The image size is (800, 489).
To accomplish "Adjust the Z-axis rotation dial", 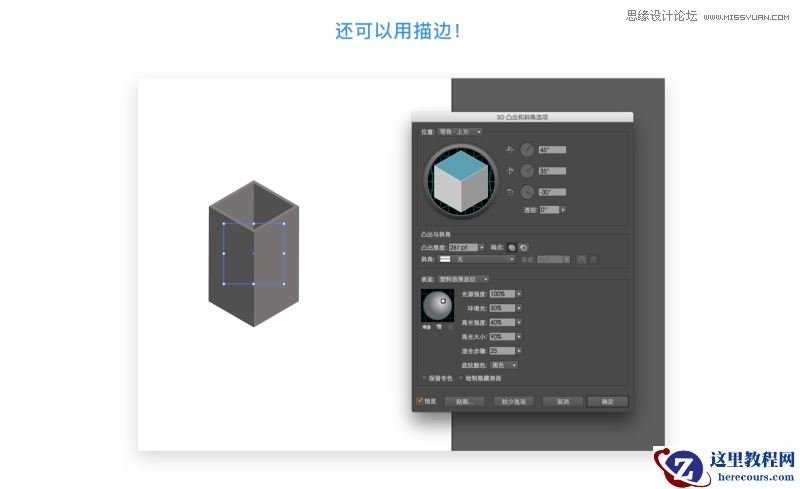I will click(527, 192).
